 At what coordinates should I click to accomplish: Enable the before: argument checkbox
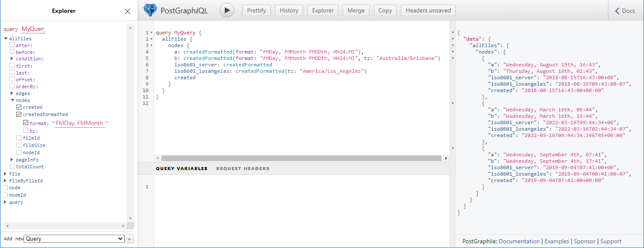(12, 51)
